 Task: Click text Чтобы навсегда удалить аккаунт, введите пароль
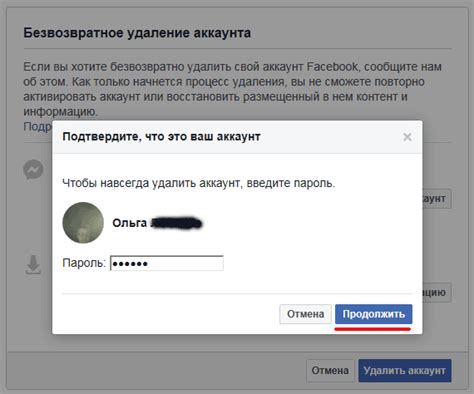pyautogui.click(x=199, y=183)
